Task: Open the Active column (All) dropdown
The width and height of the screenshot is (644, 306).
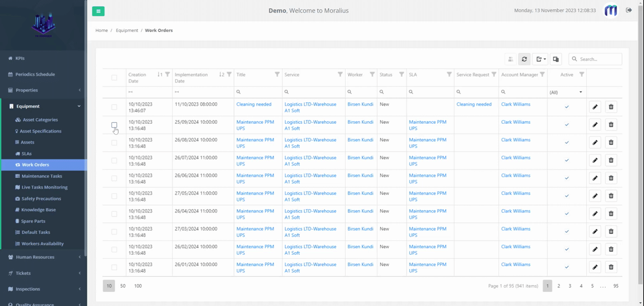Action: coord(566,92)
